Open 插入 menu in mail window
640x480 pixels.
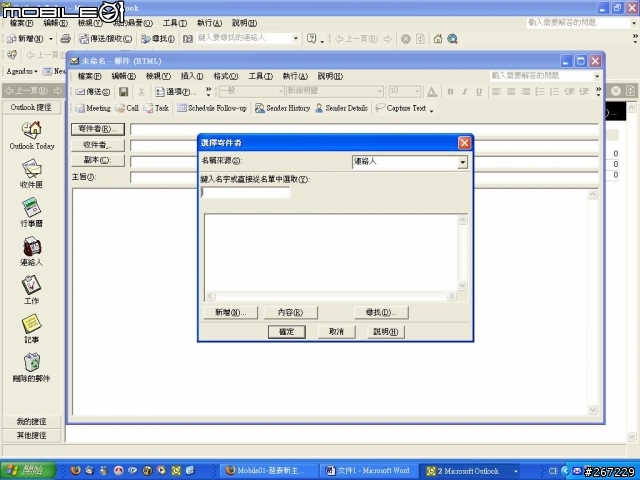click(x=192, y=76)
